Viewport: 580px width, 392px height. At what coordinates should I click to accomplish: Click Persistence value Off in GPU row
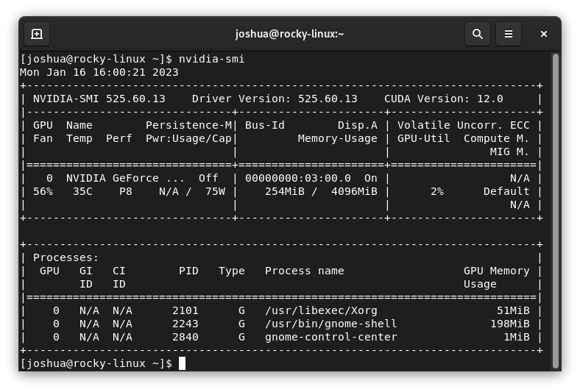(208, 178)
